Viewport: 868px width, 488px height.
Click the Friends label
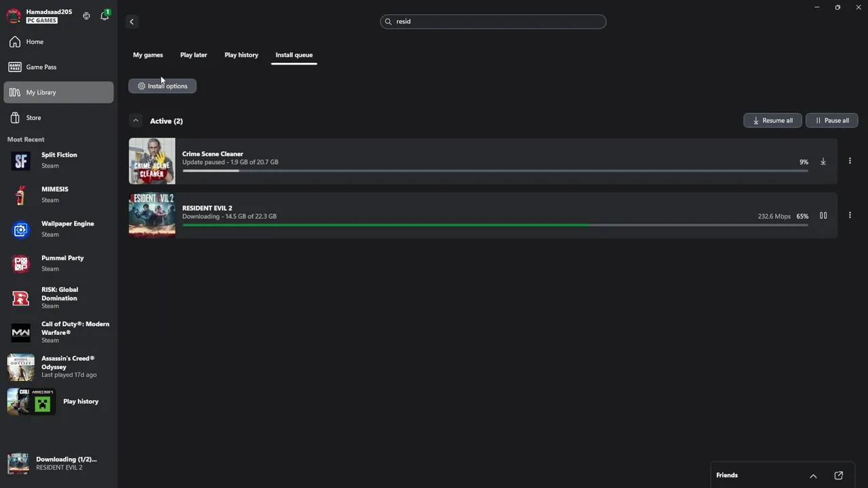tap(727, 476)
